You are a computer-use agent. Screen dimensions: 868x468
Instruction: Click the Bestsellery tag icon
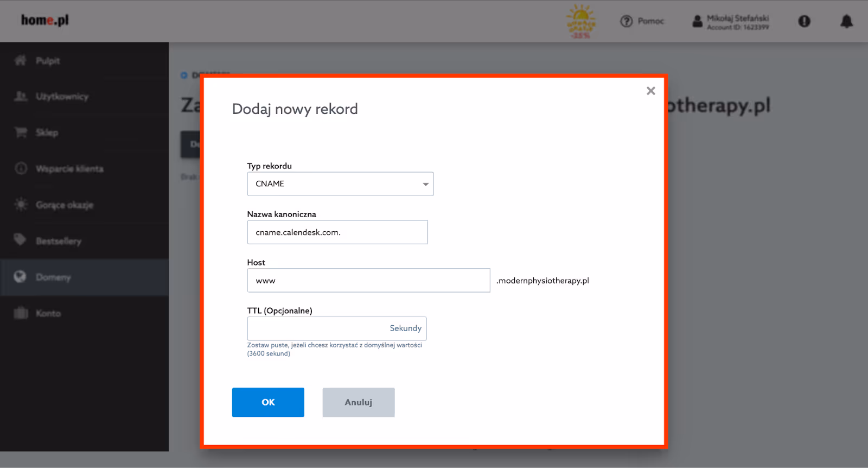pos(21,239)
